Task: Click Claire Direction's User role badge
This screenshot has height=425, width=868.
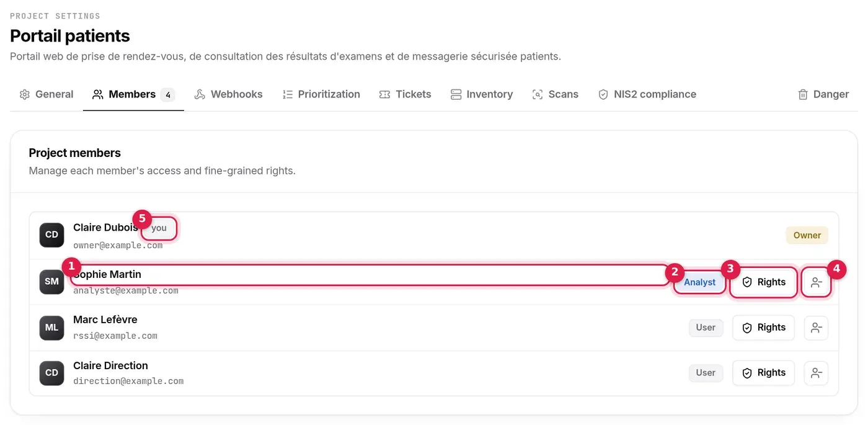Action: (x=706, y=373)
